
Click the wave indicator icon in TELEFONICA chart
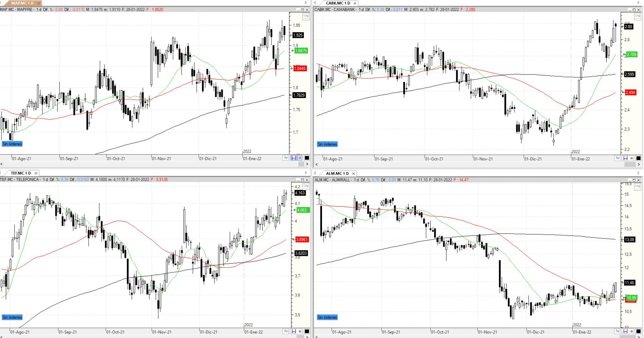tap(286, 332)
